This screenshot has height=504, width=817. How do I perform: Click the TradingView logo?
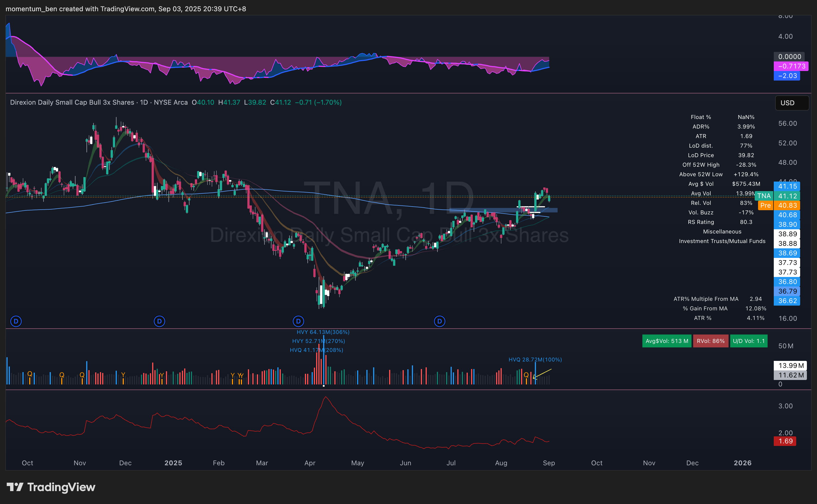click(x=51, y=487)
